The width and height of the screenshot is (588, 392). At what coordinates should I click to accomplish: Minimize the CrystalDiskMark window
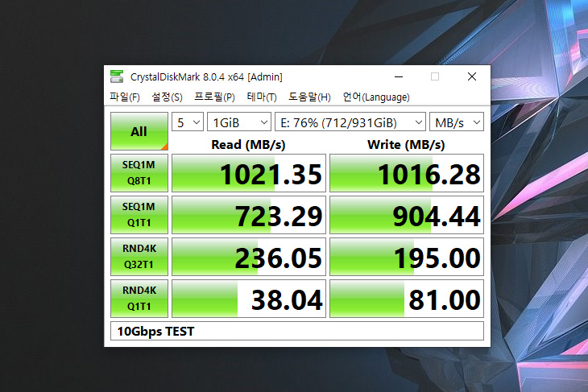(399, 76)
